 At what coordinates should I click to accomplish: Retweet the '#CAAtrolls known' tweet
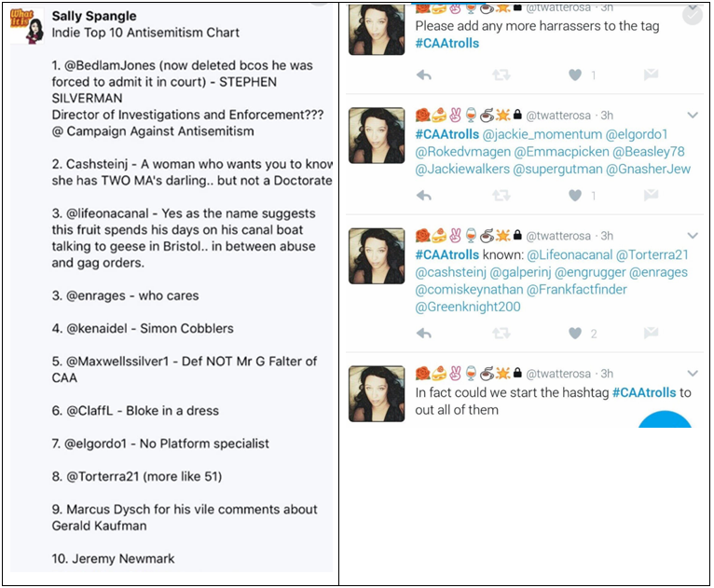click(x=501, y=334)
